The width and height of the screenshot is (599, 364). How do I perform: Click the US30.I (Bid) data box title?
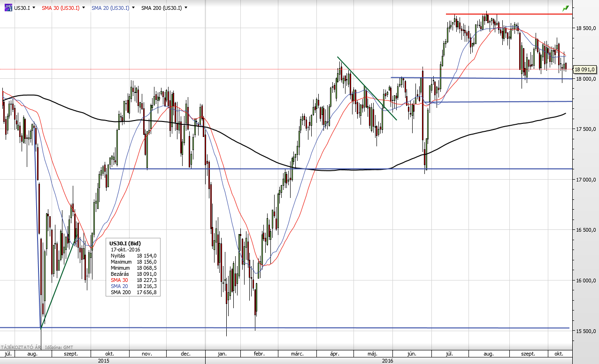pyautogui.click(x=125, y=243)
